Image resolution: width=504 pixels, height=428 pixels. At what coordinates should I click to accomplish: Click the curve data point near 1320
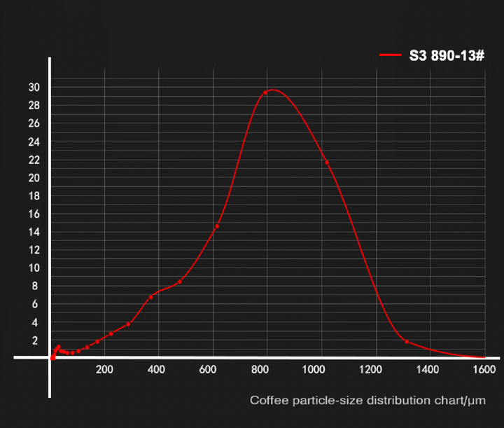coord(407,342)
